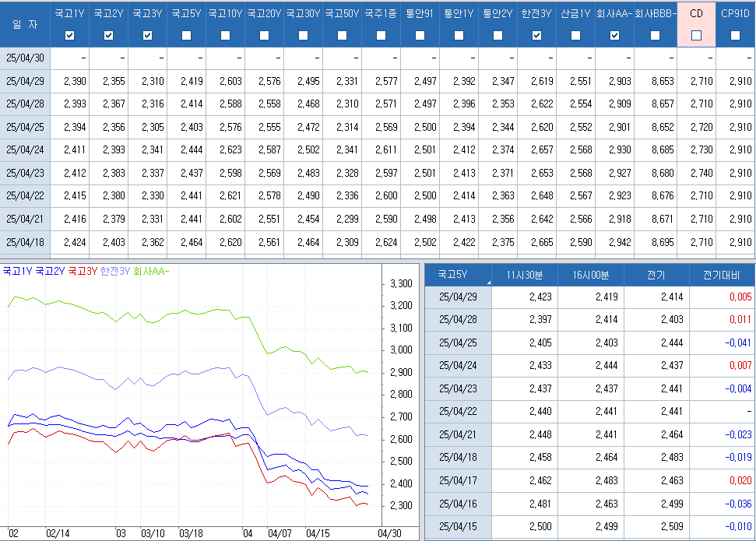Disable the 국고3Y chart checkbox
756x541 pixels.
[x=147, y=35]
